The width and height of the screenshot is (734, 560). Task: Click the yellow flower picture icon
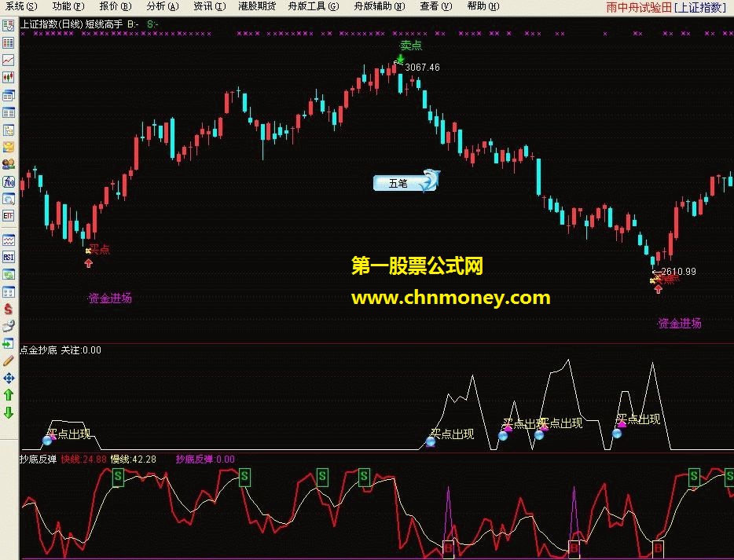(x=8, y=147)
